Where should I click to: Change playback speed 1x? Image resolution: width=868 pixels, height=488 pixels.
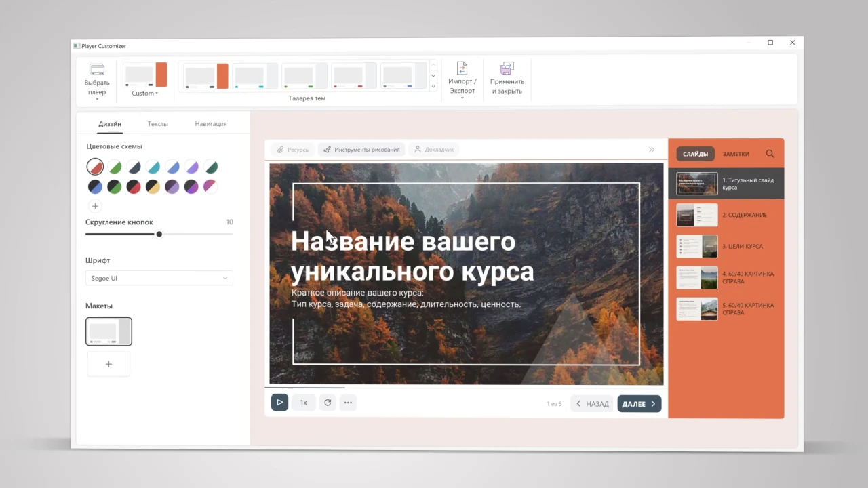tap(303, 403)
